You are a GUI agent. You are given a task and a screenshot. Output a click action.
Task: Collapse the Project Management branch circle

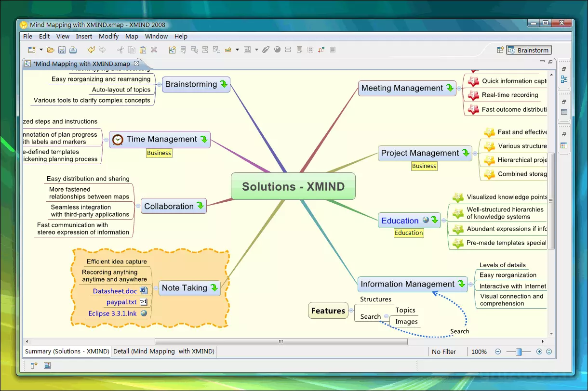[475, 153]
